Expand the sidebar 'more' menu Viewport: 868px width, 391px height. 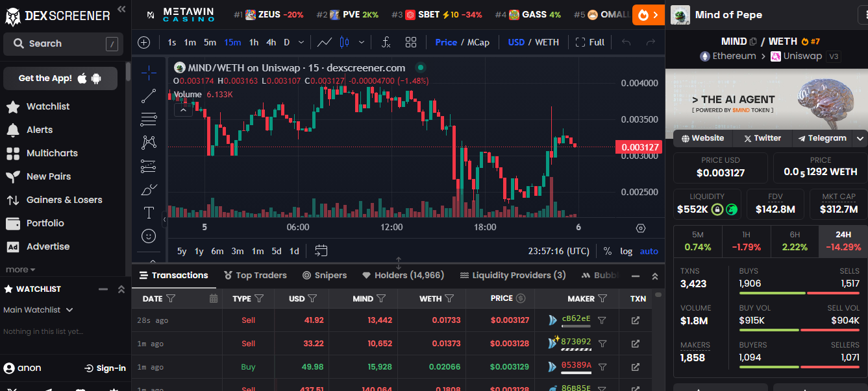point(20,270)
